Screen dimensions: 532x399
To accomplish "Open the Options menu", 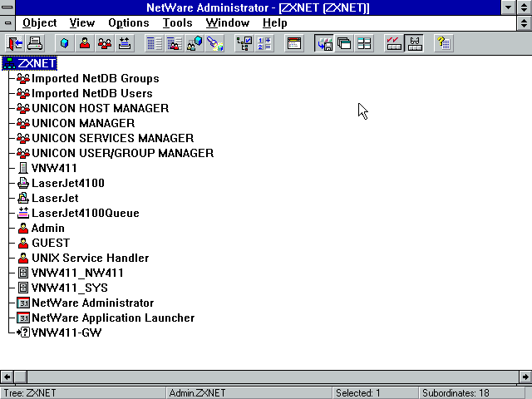I will (129, 23).
